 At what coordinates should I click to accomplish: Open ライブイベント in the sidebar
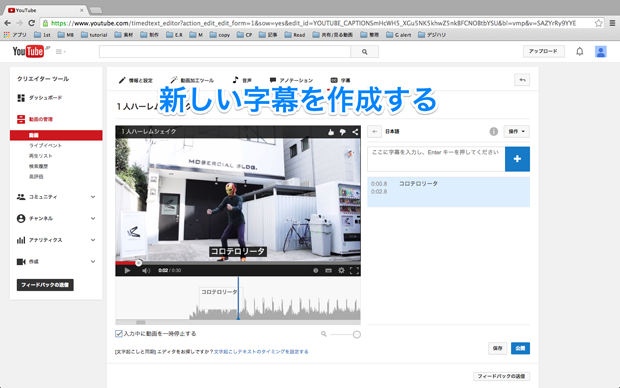click(45, 146)
